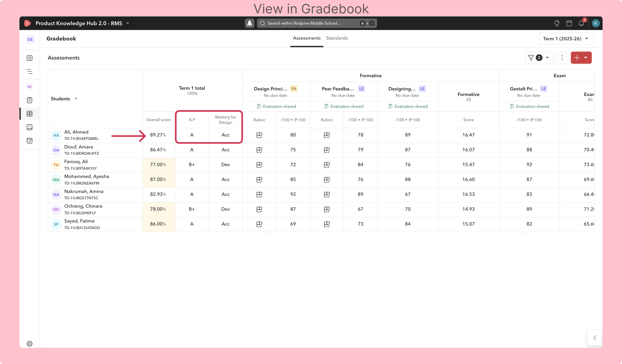Open rubric for Diouf Amara Peer Feedback
This screenshot has height=364, width=622.
pyautogui.click(x=327, y=150)
